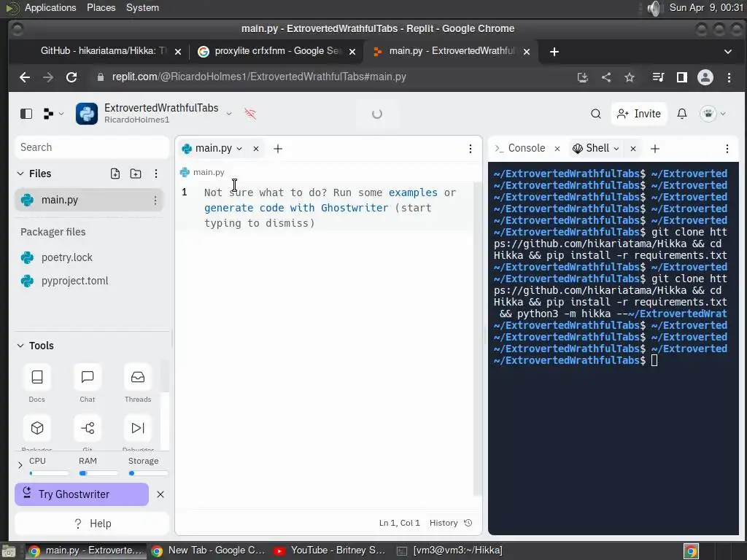Reload the Replit page
Screen dimensions: 747x560
click(x=71, y=77)
